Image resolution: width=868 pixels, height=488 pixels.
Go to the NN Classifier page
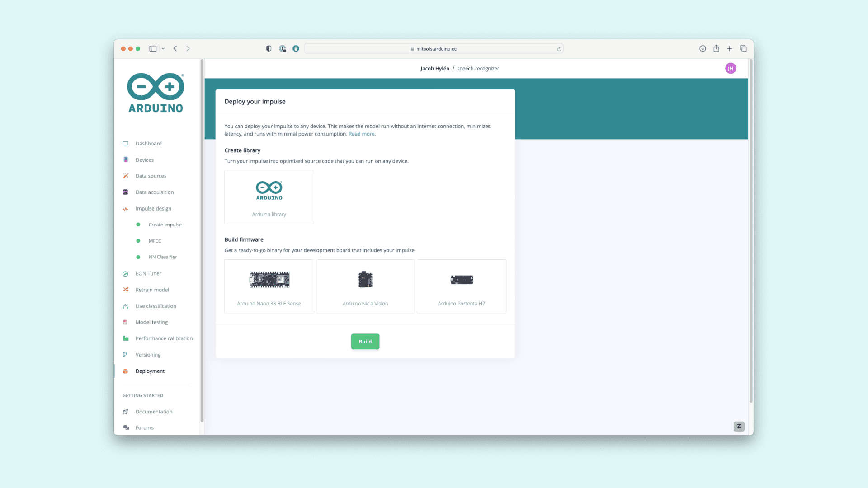163,257
